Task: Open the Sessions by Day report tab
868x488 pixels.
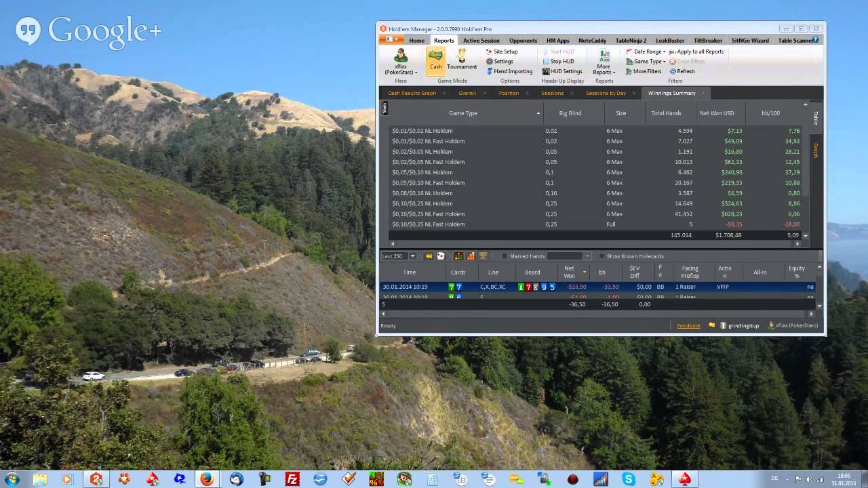Action: (606, 93)
